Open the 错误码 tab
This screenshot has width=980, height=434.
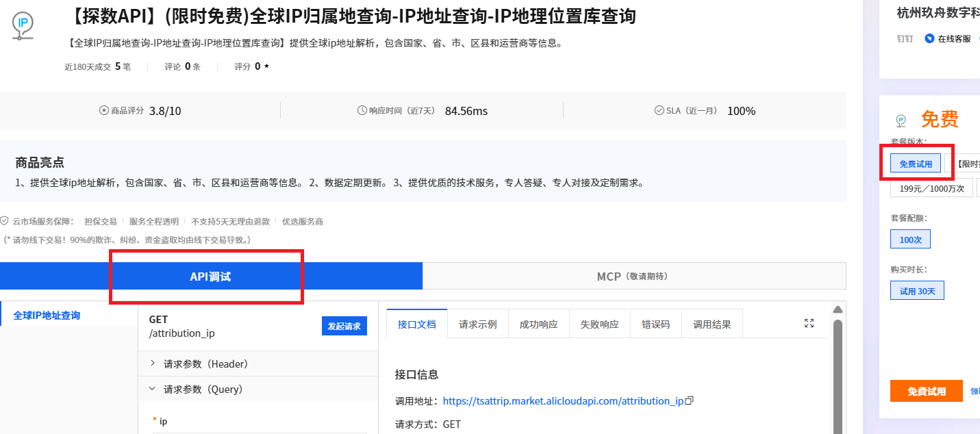(655, 324)
